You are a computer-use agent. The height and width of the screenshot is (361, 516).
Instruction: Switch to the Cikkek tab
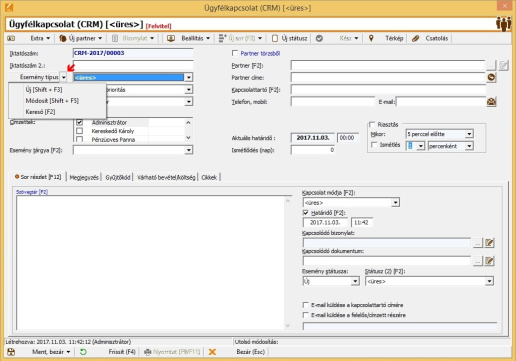209,177
